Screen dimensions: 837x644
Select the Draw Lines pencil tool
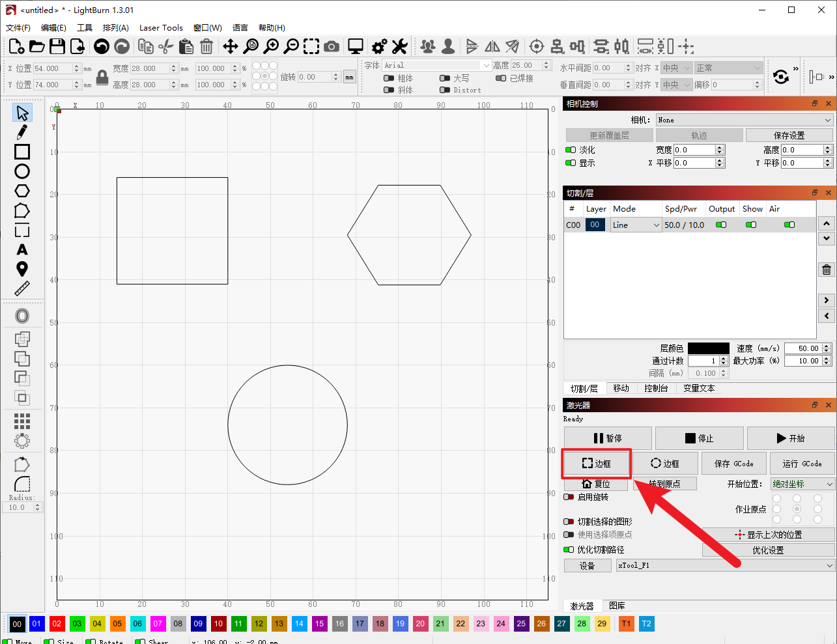pyautogui.click(x=22, y=132)
